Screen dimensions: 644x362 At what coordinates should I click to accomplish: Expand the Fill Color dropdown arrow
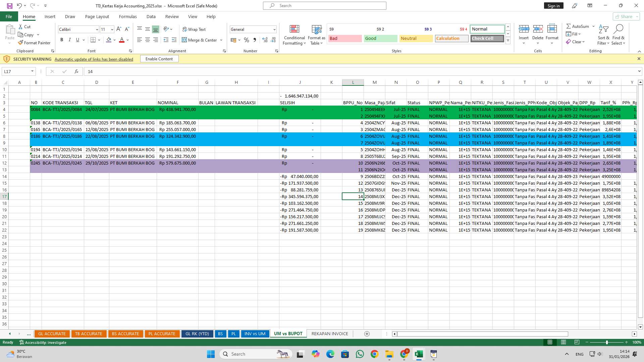click(x=114, y=40)
